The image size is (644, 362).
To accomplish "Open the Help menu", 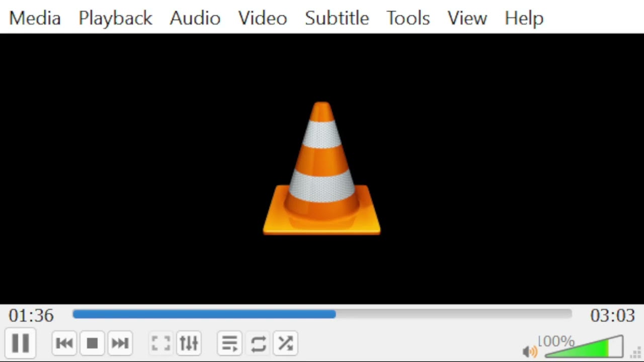I will pos(524,18).
